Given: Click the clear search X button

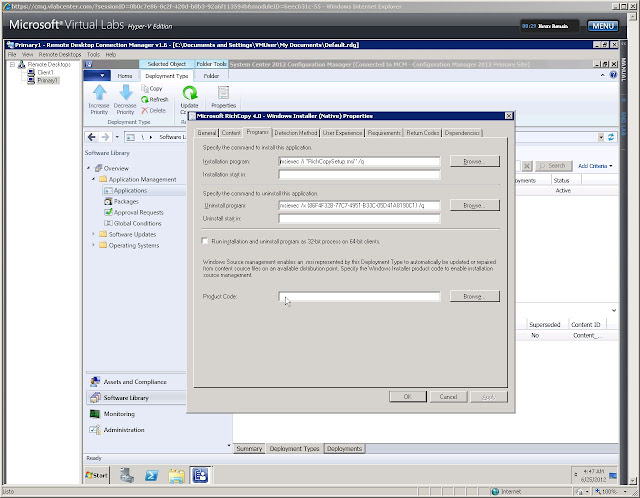Looking at the screenshot, I should [527, 166].
